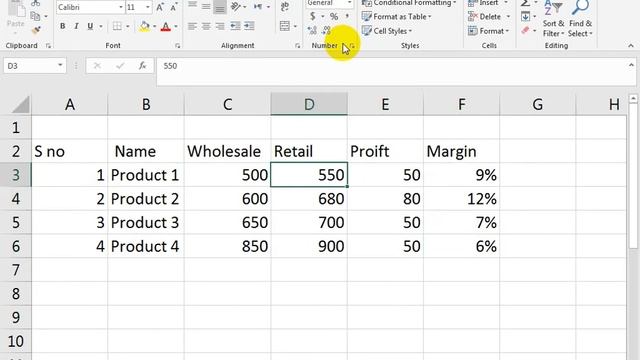The height and width of the screenshot is (360, 640).
Task: Select Bottom Align icon
Action: pos(220,7)
